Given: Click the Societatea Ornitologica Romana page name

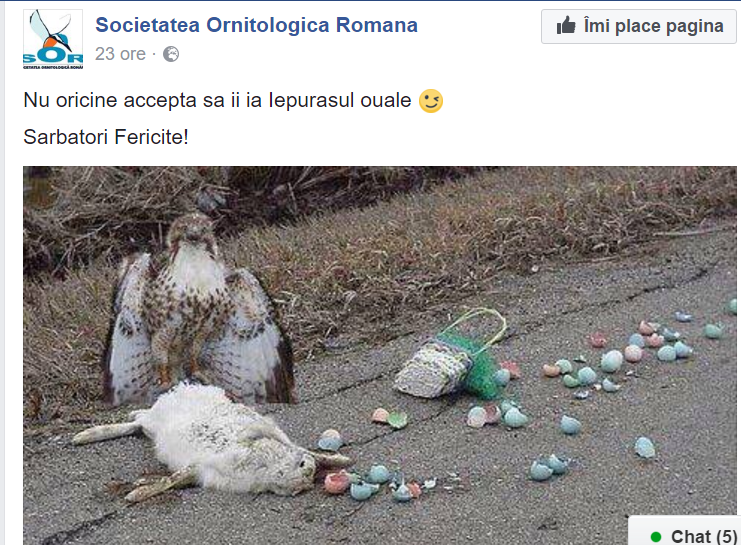Looking at the screenshot, I should click(x=256, y=26).
